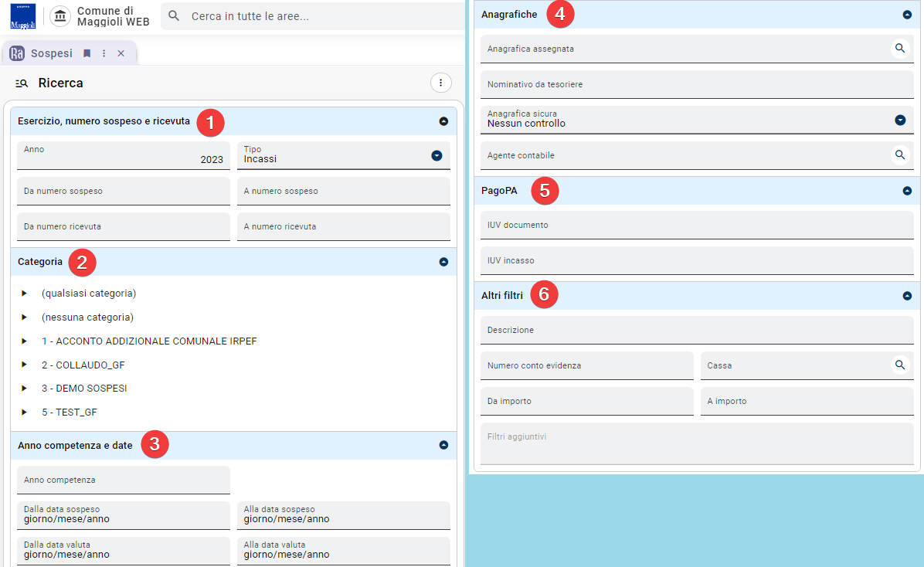Click the Ricerca heading text
The image size is (924, 567).
tap(61, 83)
